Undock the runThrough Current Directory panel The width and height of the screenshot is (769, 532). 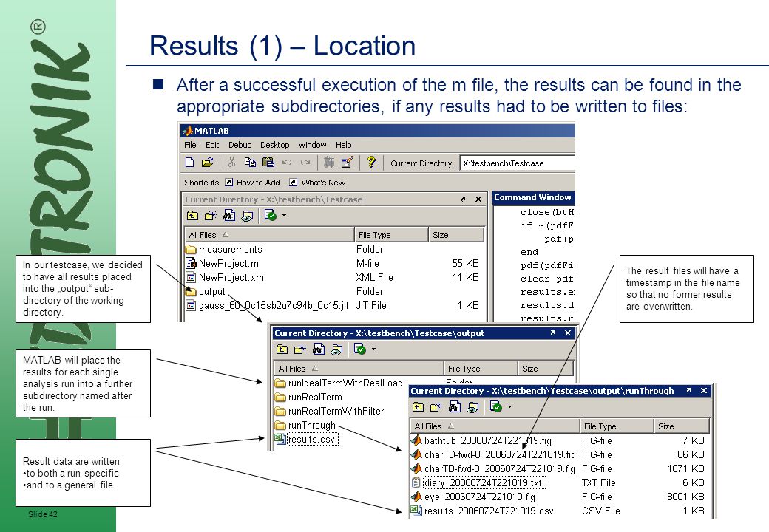(x=688, y=391)
